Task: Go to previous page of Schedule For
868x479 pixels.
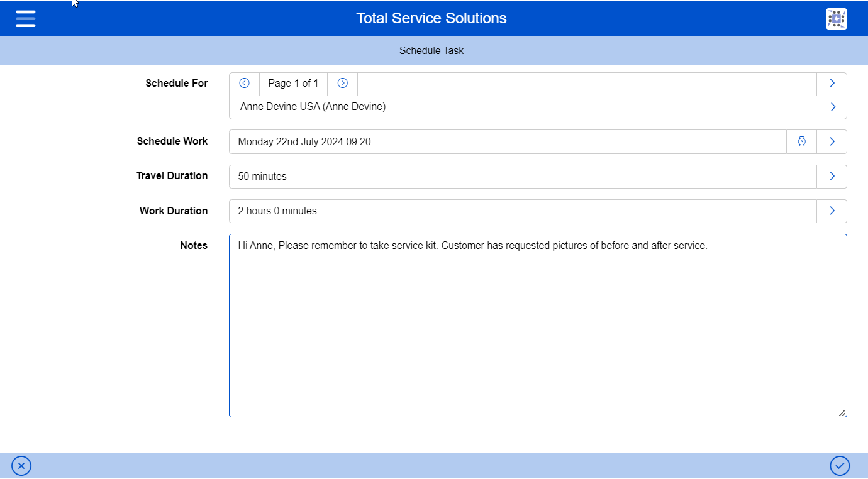Action: (x=245, y=83)
